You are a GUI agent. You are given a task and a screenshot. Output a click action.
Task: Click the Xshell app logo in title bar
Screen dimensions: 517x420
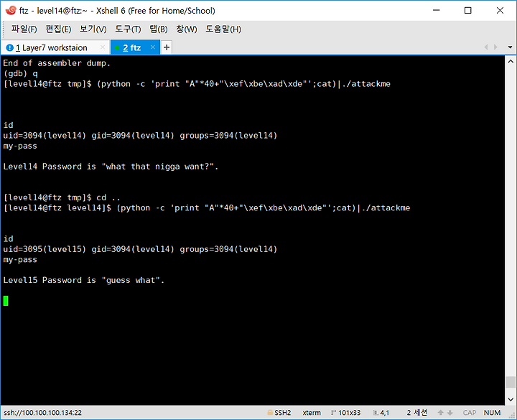coord(11,11)
